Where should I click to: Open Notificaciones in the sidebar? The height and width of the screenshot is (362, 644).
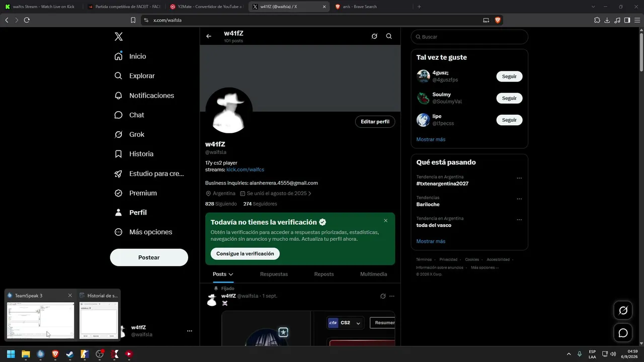(x=144, y=96)
